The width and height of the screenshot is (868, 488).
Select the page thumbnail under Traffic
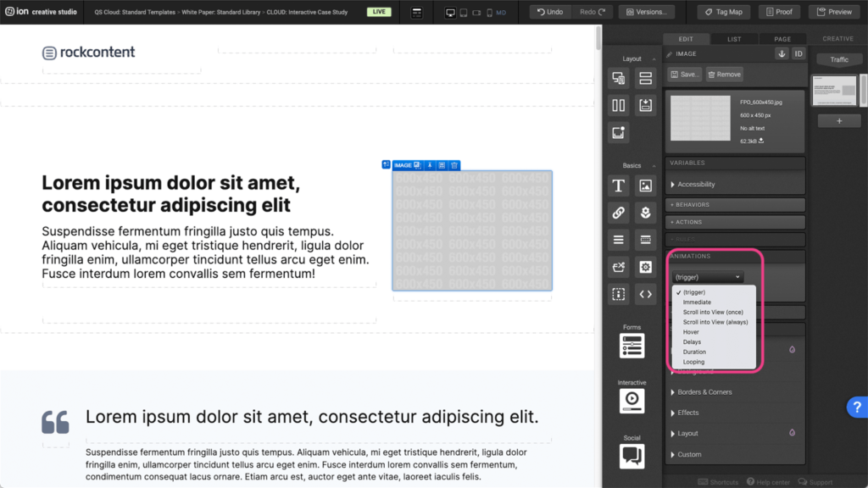tap(834, 91)
